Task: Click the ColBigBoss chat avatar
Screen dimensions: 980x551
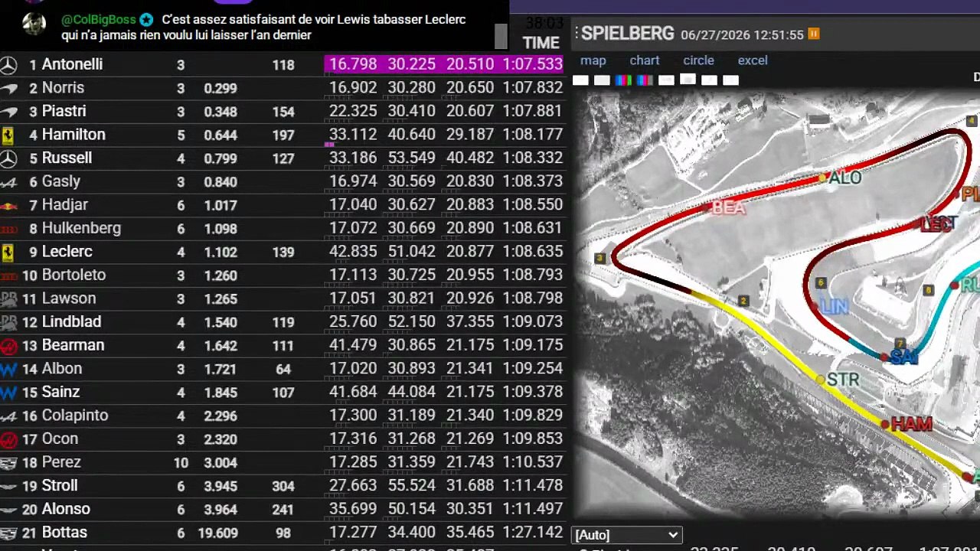Action: tap(34, 24)
